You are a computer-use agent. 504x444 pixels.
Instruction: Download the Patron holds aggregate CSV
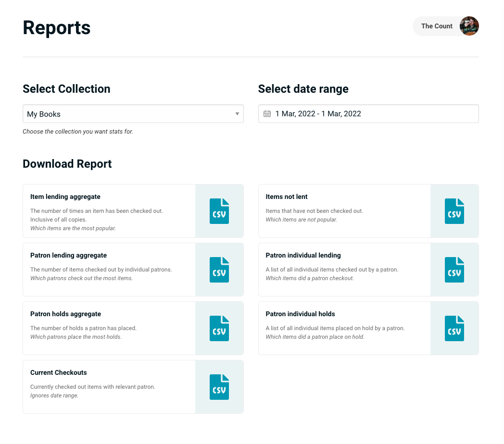click(219, 328)
